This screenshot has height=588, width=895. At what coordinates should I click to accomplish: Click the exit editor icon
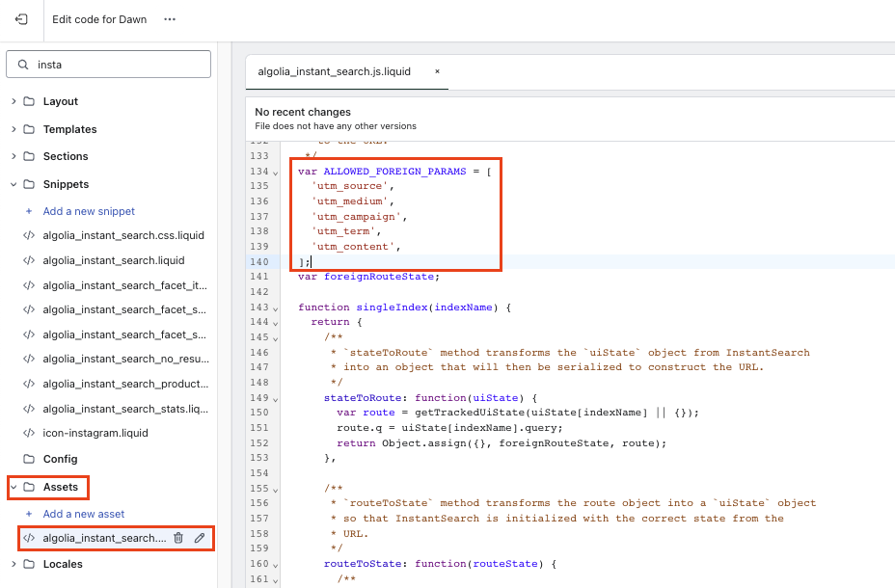21,19
